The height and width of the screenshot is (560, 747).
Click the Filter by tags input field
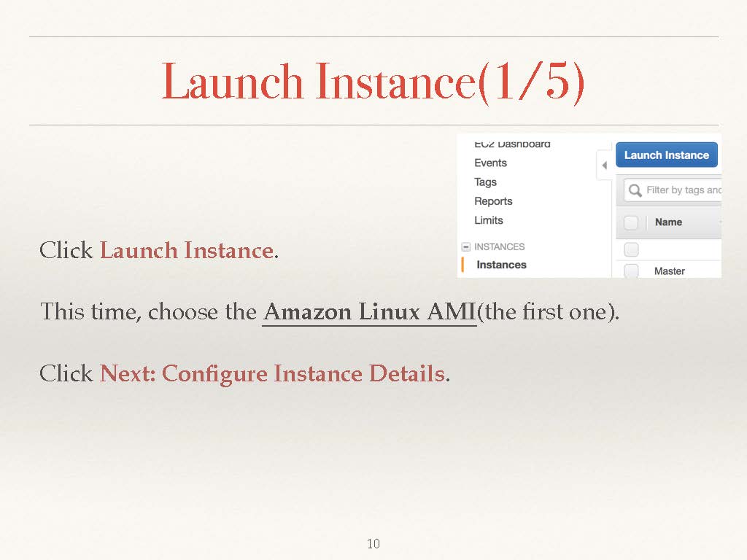tap(683, 190)
